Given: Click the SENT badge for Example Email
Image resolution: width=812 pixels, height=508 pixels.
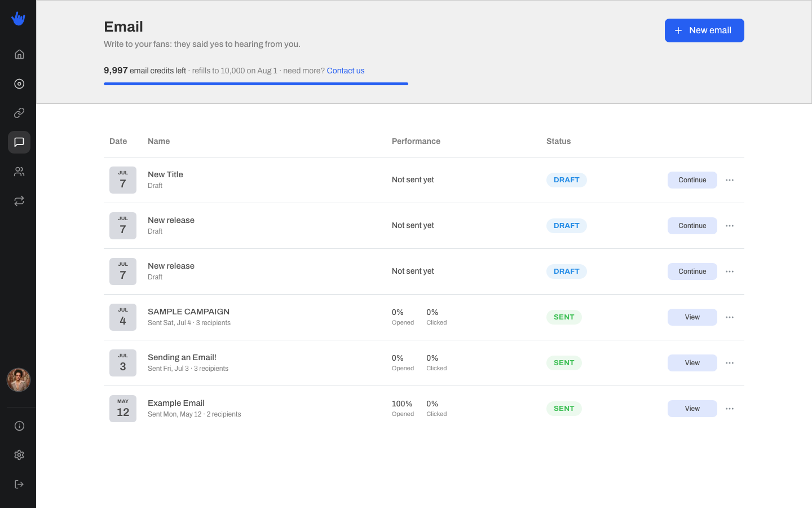Looking at the screenshot, I should pos(564,409).
